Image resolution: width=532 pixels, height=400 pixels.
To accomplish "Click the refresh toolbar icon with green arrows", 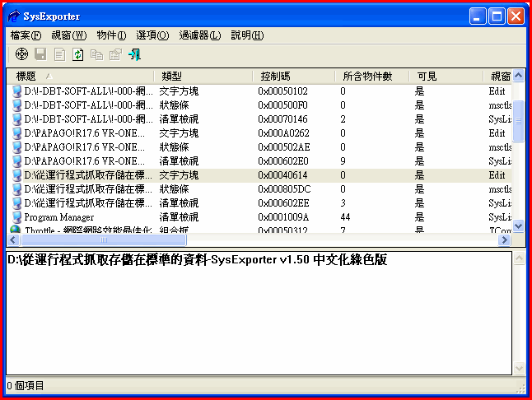I will [x=77, y=54].
